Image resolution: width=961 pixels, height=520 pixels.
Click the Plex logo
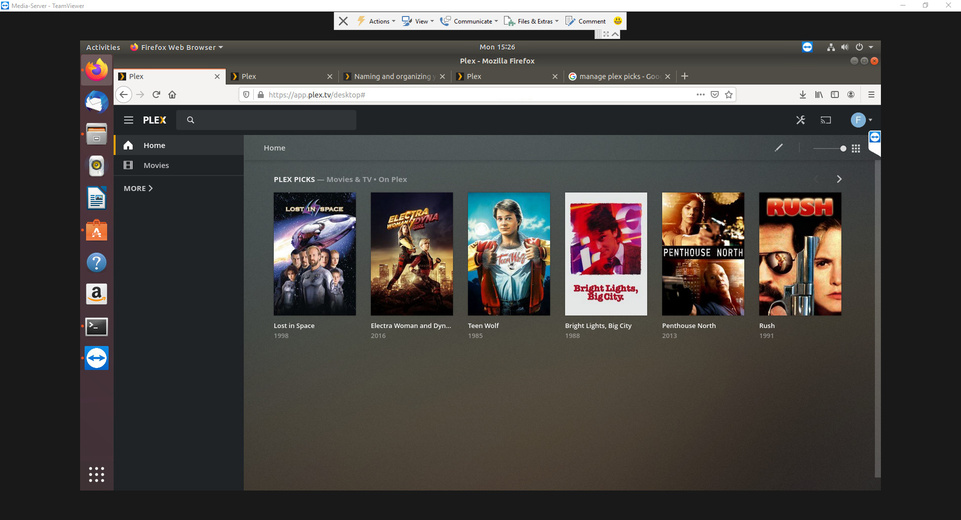point(154,120)
